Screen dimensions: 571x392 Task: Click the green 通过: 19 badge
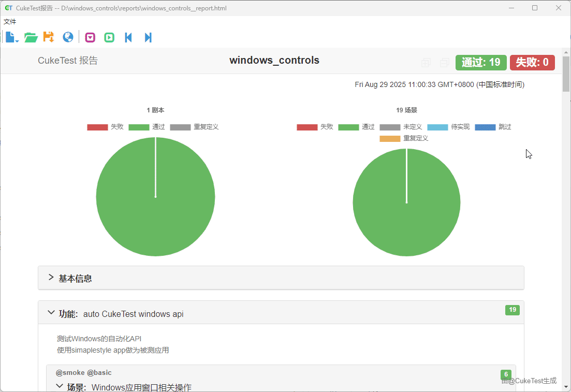tap(481, 63)
